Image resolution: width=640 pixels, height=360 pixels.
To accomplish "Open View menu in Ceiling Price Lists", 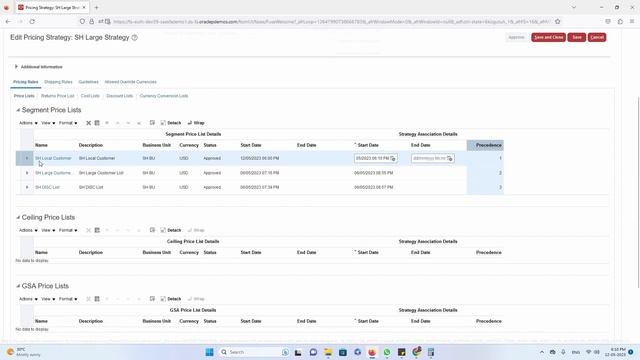I will tap(48, 230).
